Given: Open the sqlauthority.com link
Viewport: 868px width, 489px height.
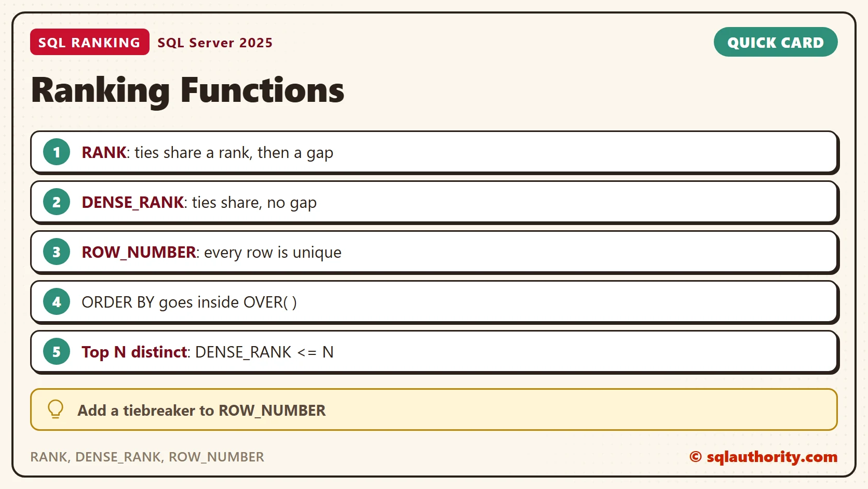Looking at the screenshot, I should click(763, 457).
